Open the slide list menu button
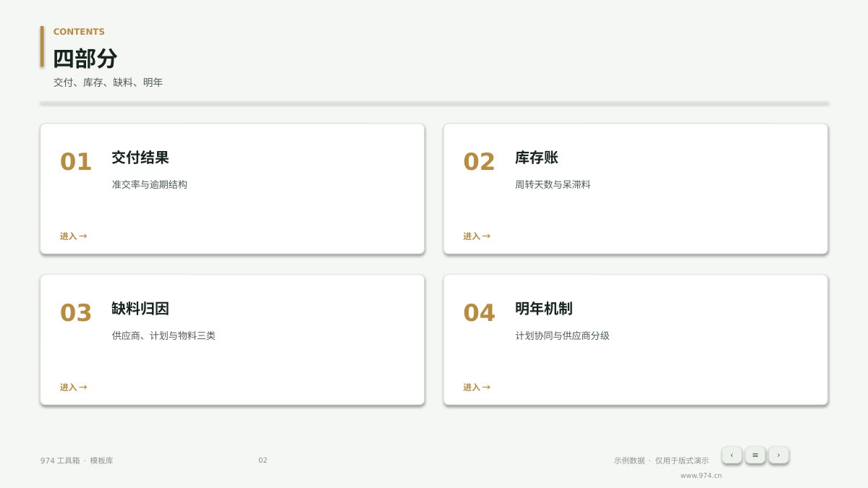This screenshot has height=488, width=868. 755,455
